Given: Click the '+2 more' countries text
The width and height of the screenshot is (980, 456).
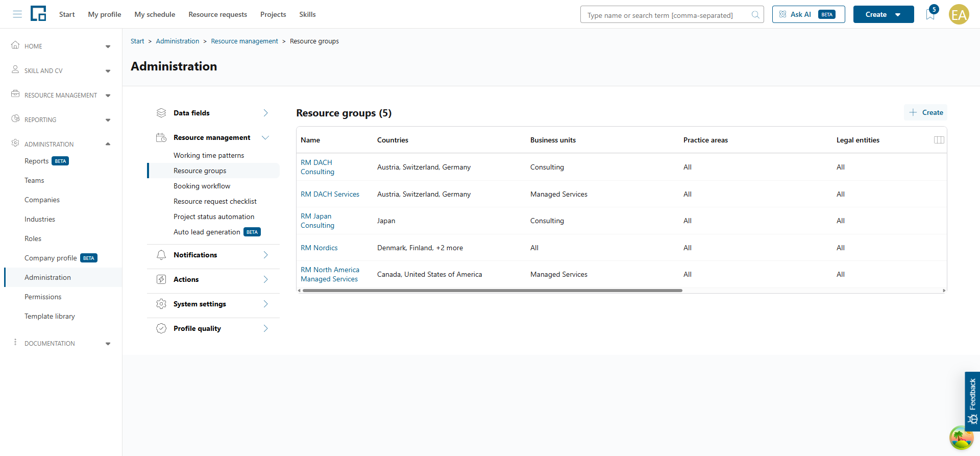Looking at the screenshot, I should [x=450, y=248].
